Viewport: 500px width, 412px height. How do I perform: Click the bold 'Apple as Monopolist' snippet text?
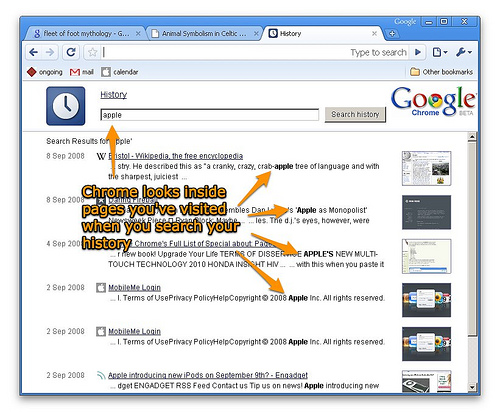[331, 210]
